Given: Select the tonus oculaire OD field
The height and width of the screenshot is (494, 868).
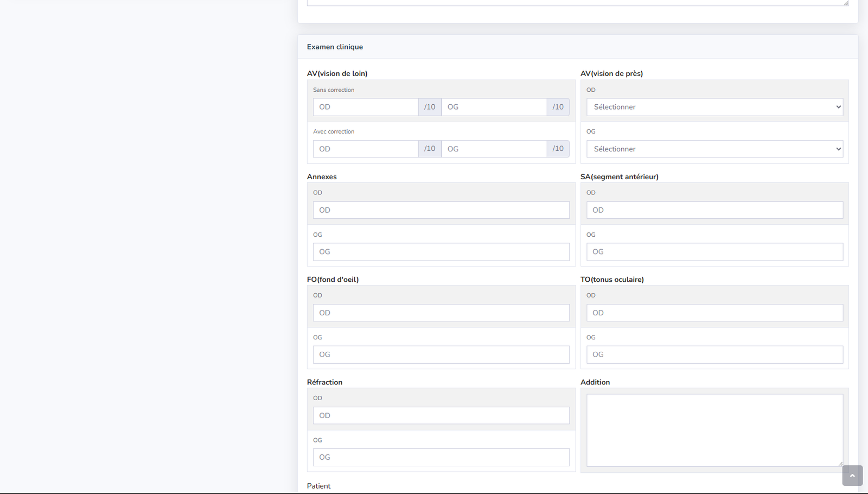Looking at the screenshot, I should tap(714, 313).
